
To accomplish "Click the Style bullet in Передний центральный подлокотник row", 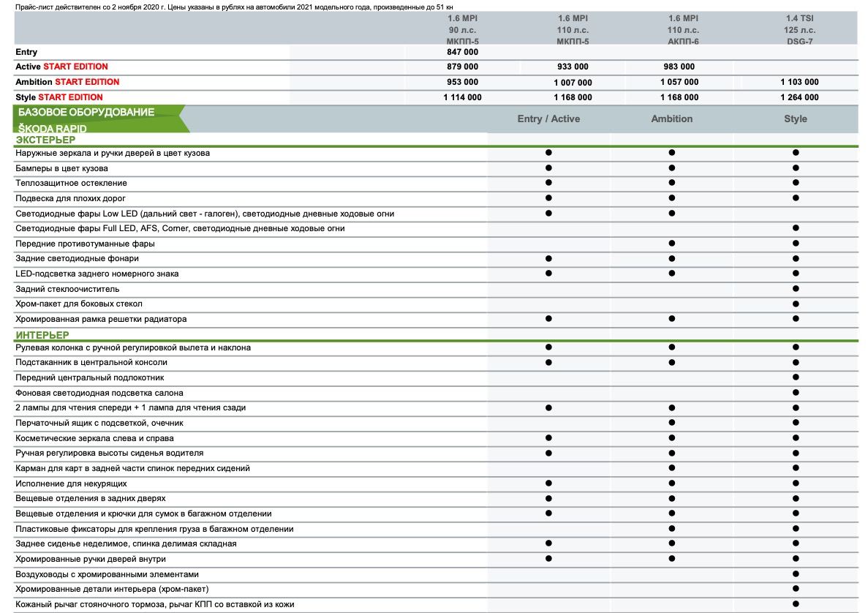I will [x=796, y=377].
